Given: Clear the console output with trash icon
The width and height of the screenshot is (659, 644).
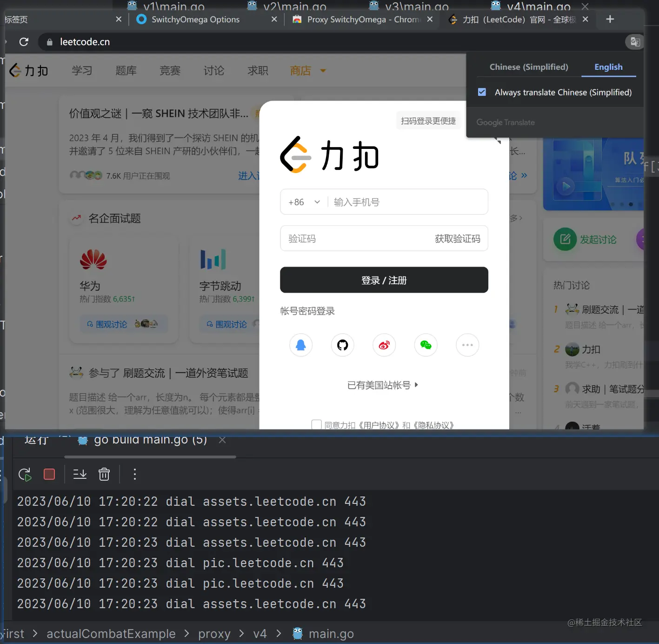Looking at the screenshot, I should pos(104,474).
